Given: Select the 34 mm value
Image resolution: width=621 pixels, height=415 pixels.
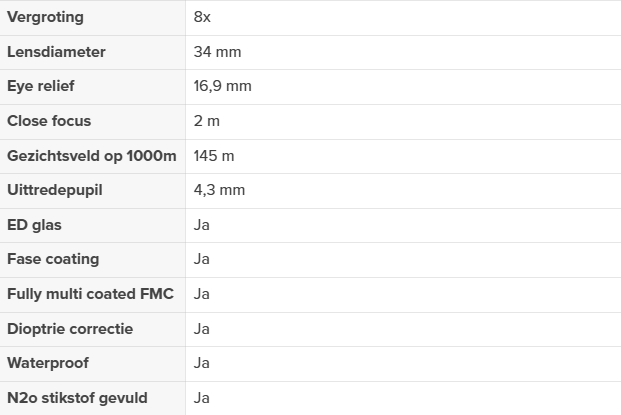Looking at the screenshot, I should pos(217,52).
